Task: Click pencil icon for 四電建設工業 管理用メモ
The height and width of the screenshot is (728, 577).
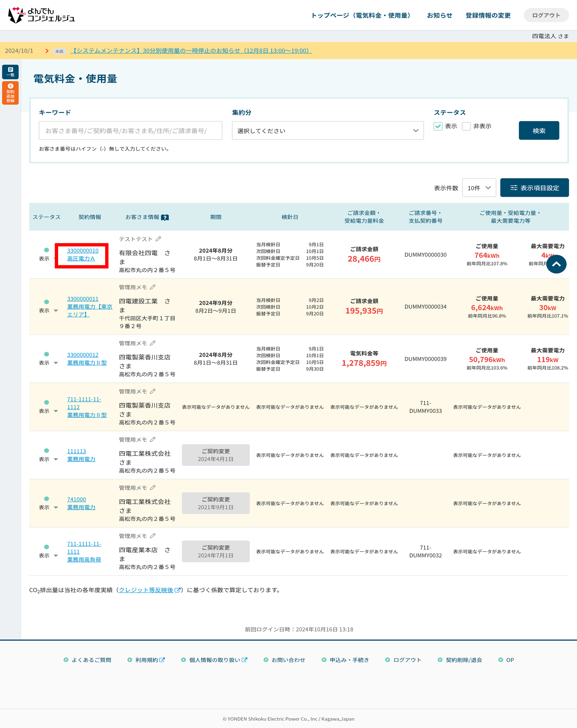Action: pos(153,287)
